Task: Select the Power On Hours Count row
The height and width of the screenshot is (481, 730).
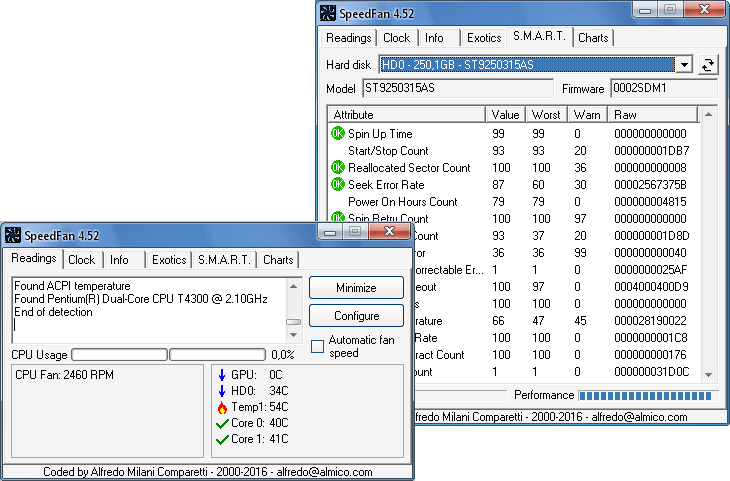Action: click(514, 202)
